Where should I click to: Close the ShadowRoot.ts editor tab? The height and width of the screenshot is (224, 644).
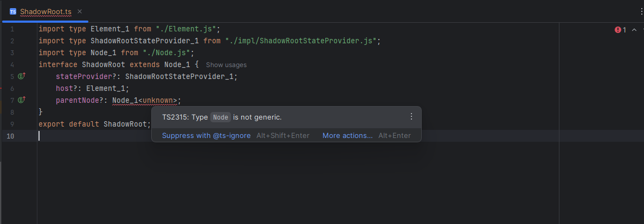coord(79,11)
